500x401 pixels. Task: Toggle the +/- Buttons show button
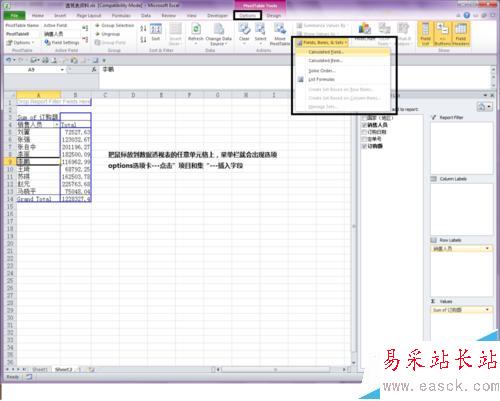pyautogui.click(x=443, y=34)
